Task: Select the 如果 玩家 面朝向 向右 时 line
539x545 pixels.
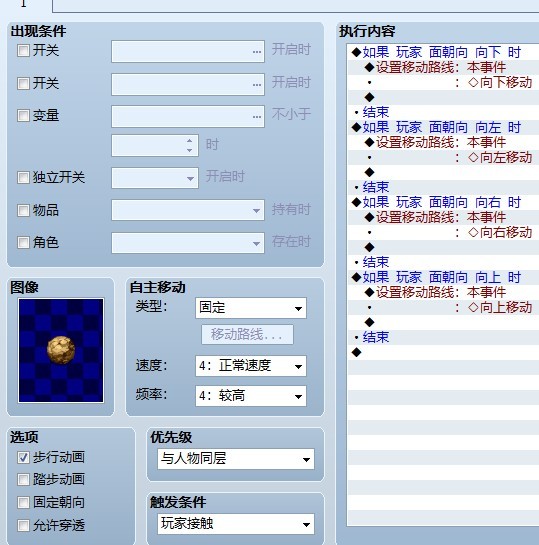Action: [443, 202]
